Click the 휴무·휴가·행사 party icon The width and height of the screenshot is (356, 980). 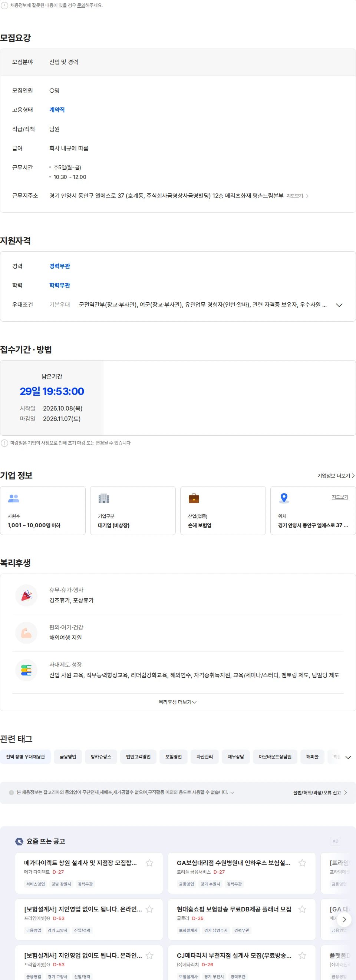(x=26, y=595)
